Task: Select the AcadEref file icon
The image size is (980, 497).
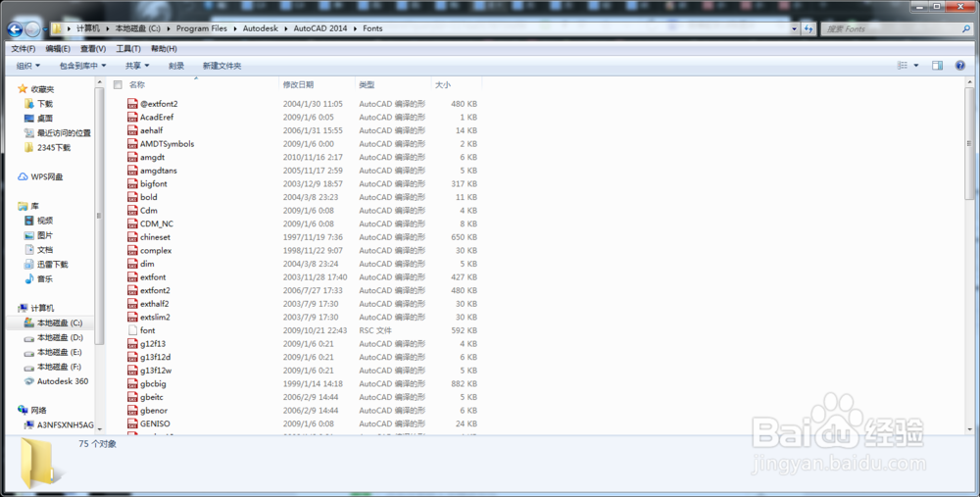Action: coord(132,117)
